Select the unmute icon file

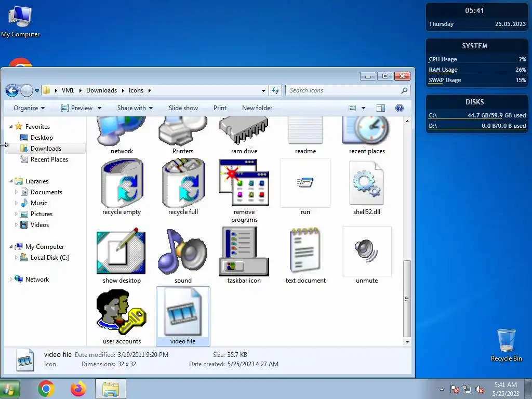click(x=367, y=255)
